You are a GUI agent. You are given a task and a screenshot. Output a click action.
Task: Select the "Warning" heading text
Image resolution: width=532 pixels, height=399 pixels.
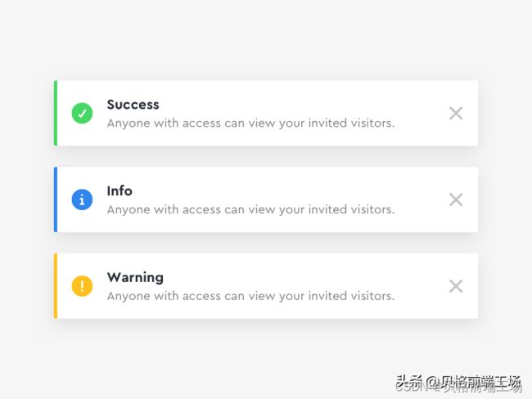pos(135,278)
